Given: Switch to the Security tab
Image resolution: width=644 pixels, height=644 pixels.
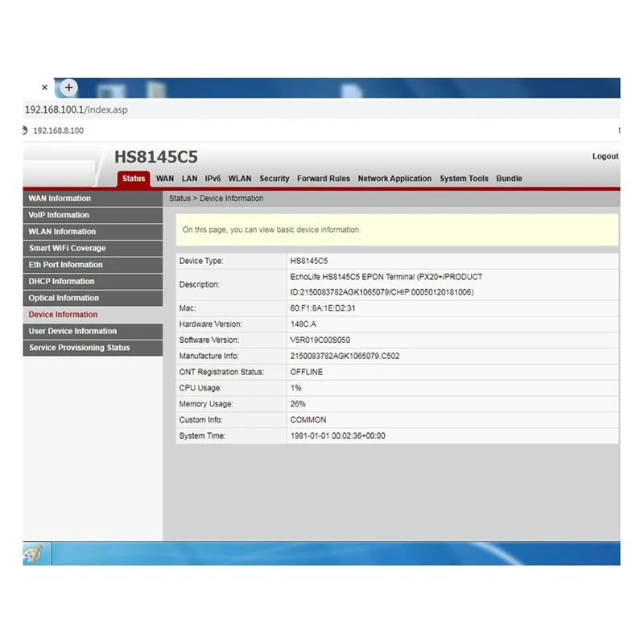Looking at the screenshot, I should coord(275,179).
